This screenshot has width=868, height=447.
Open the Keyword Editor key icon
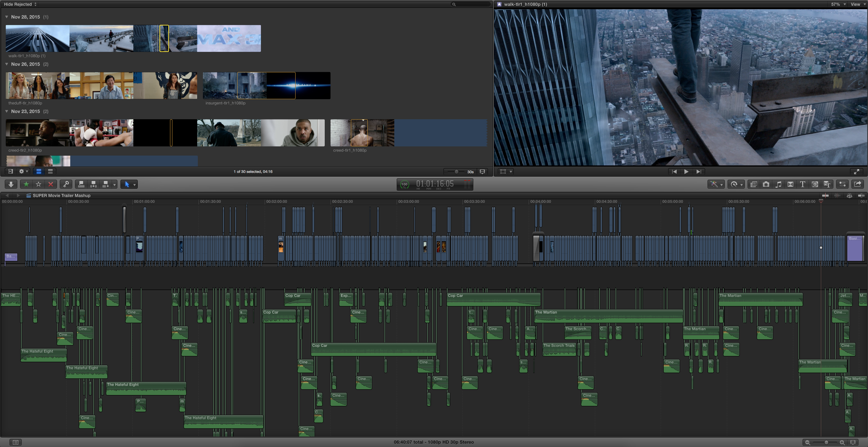point(66,184)
